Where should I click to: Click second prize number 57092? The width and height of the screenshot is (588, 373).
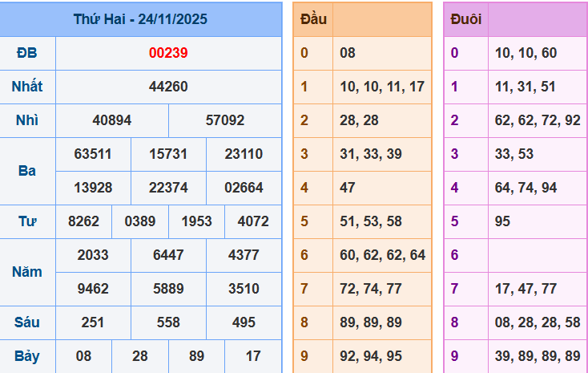[x=225, y=120]
